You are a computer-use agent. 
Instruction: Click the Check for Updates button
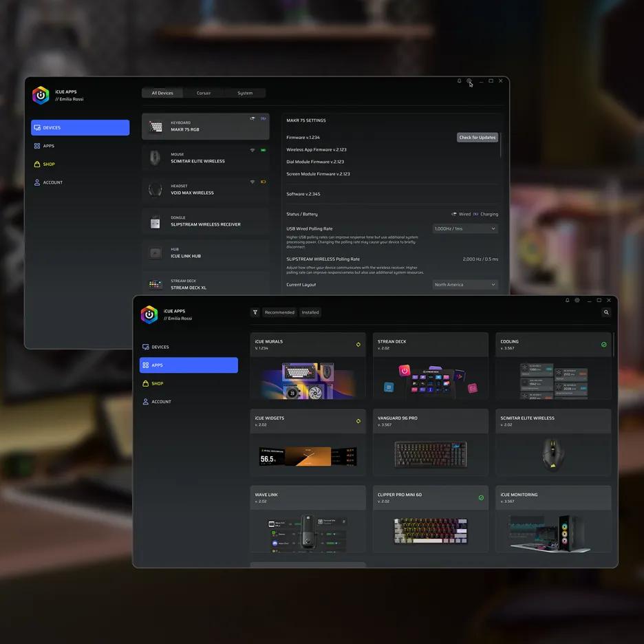point(477,137)
